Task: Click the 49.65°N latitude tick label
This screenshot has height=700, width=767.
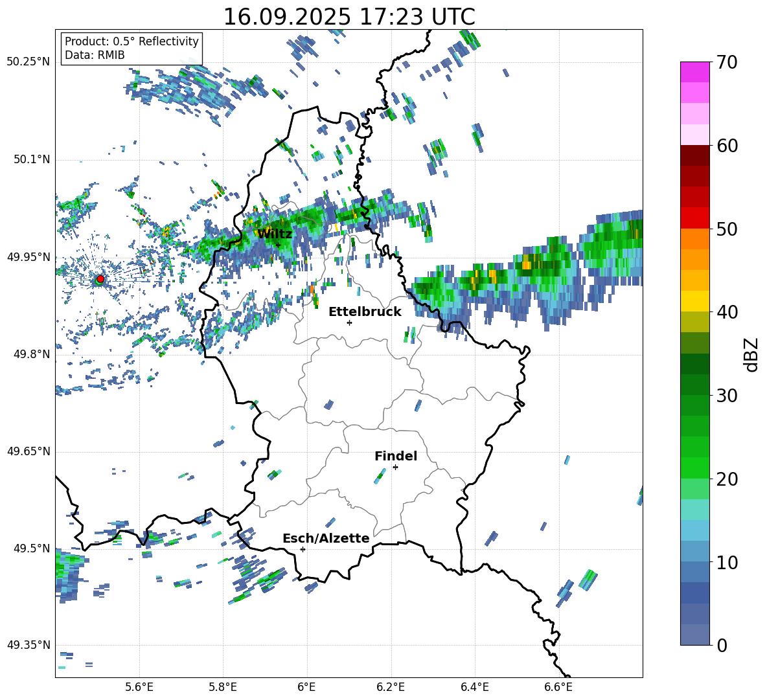Action: point(29,451)
